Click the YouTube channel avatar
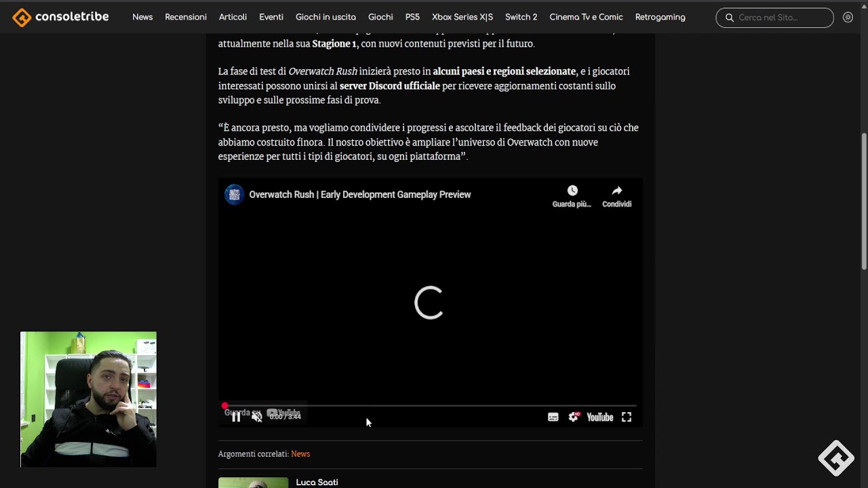 click(x=234, y=195)
